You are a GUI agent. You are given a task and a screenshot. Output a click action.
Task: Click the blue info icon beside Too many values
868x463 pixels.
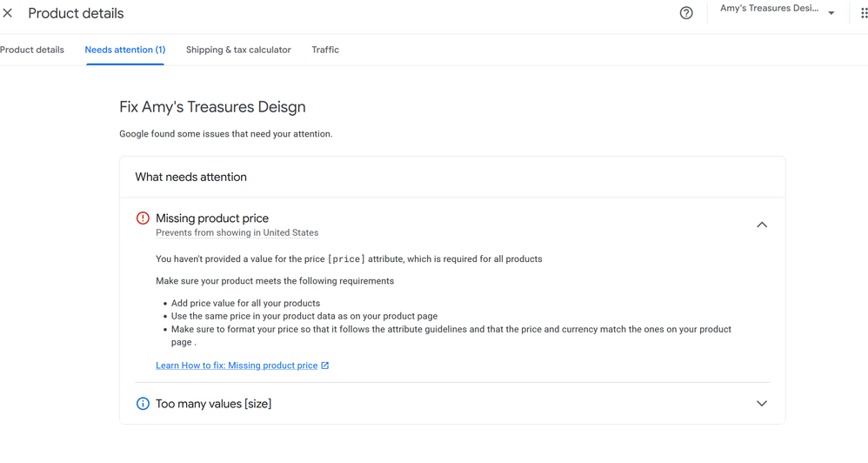click(143, 404)
